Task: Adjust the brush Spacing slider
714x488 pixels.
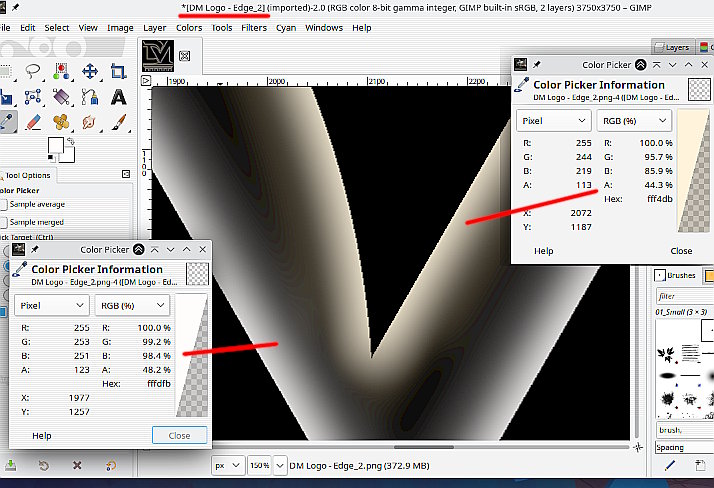Action: click(684, 447)
